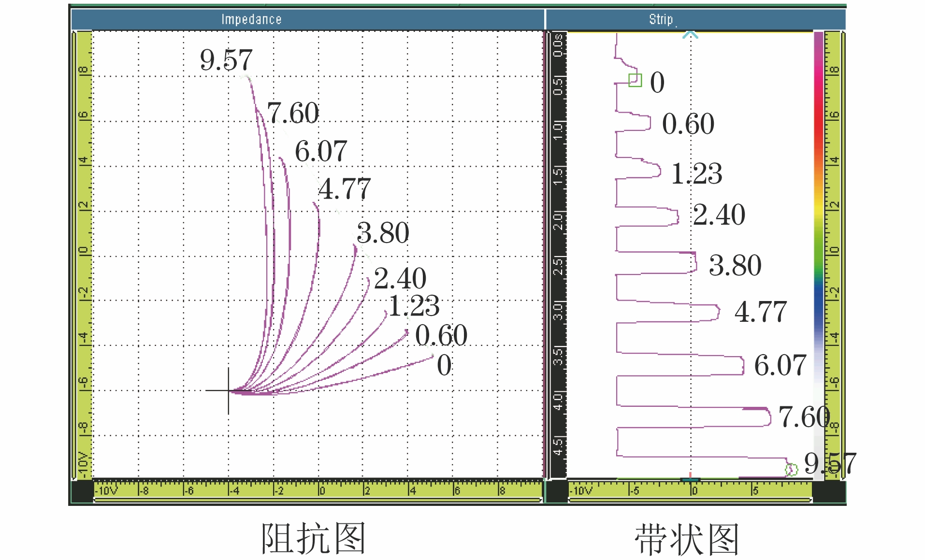The width and height of the screenshot is (925, 560).
Task: Click the -10V label on Impedance vertical ruler
Action: [83, 465]
